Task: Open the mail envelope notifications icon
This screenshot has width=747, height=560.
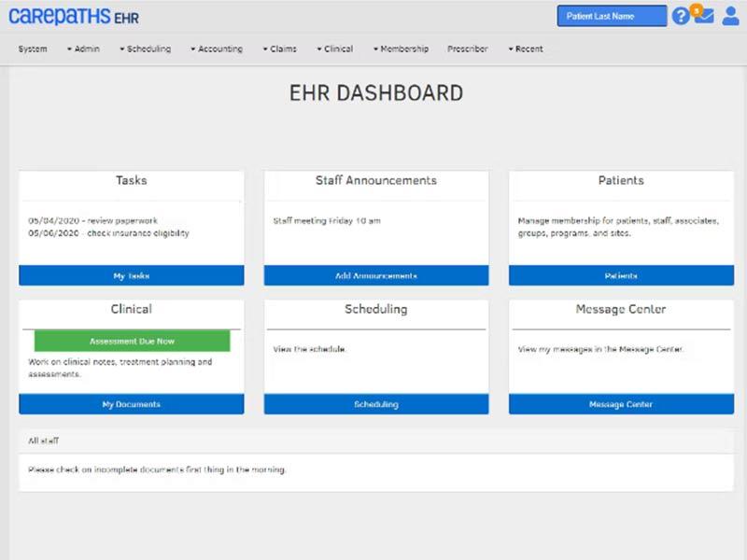Action: [x=704, y=14]
